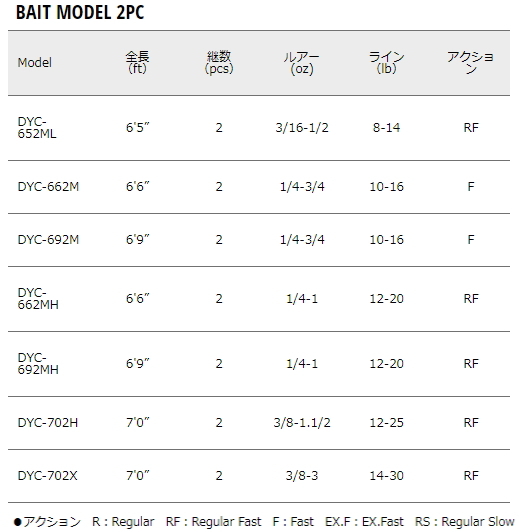Click the DYC-692M model name
The image size is (519, 532).
pyautogui.click(x=48, y=240)
